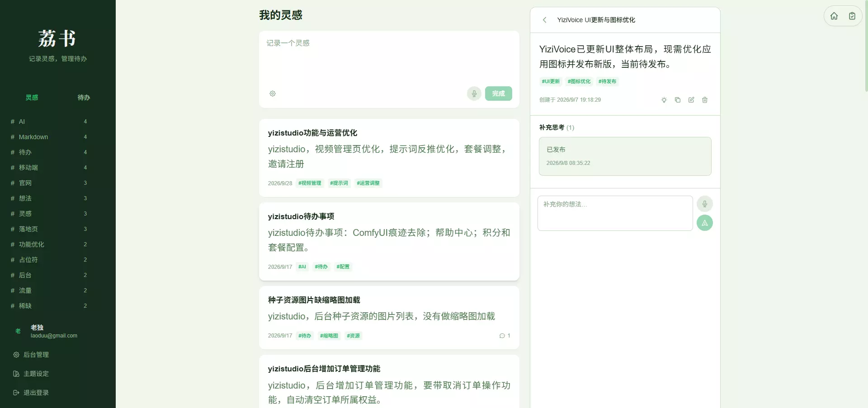
Task: Click the #视频管理 tag on first card
Action: point(310,183)
